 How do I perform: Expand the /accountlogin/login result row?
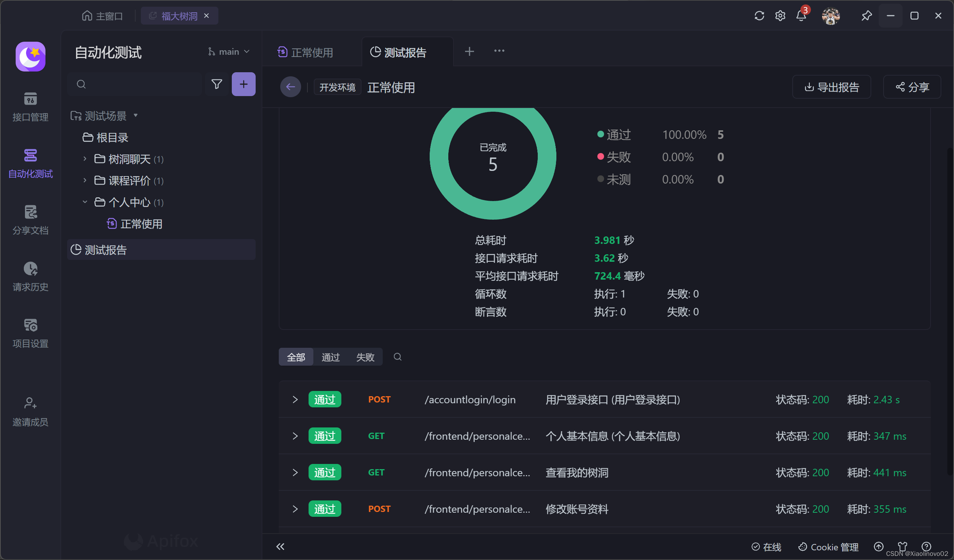(x=295, y=399)
